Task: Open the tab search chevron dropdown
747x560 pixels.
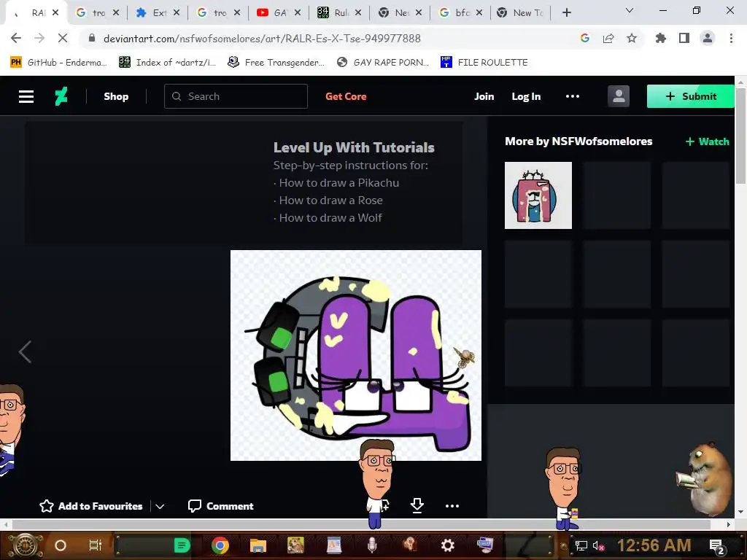Action: coord(630,10)
